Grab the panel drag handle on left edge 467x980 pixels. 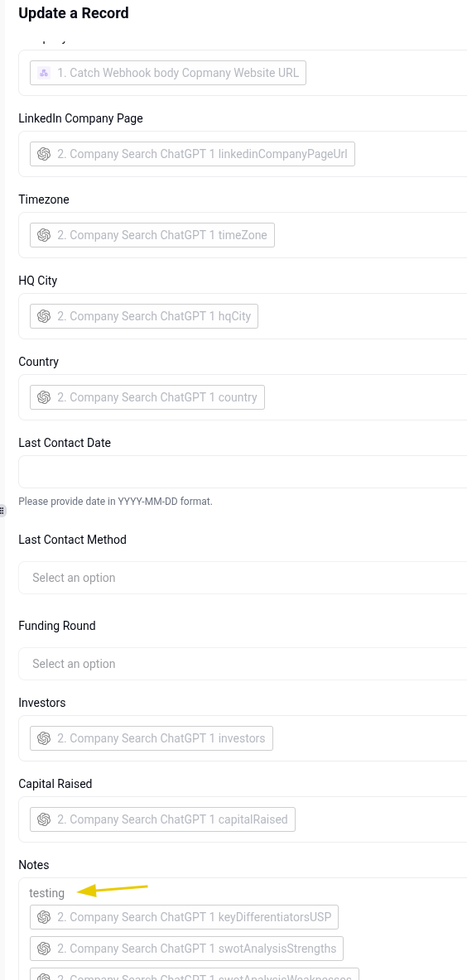(x=2, y=511)
